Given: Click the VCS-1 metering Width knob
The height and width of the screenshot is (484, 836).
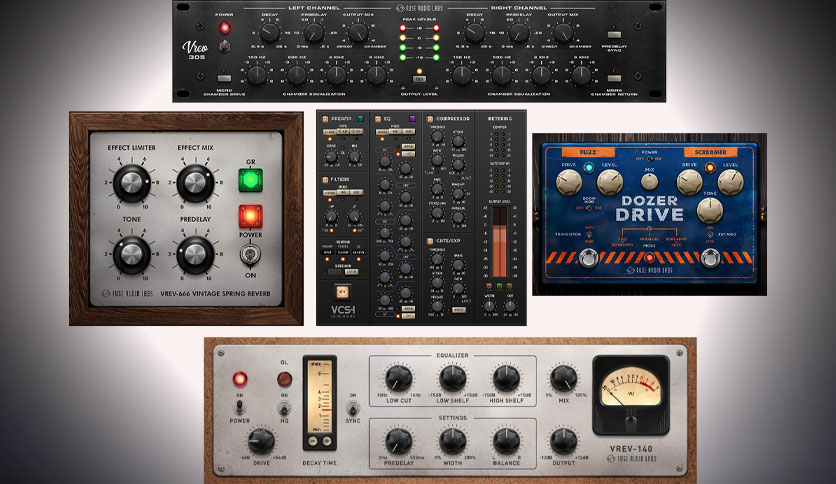Looking at the screenshot, I should point(489,306).
